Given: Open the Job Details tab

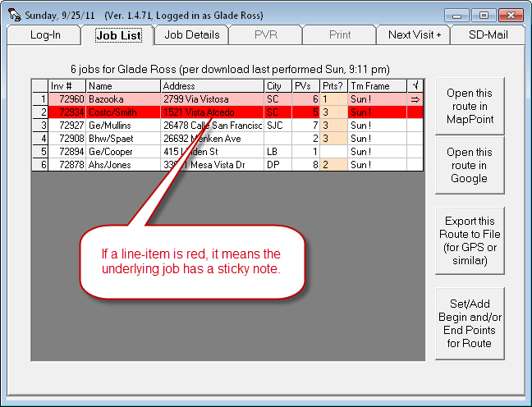Looking at the screenshot, I should click(x=191, y=34).
